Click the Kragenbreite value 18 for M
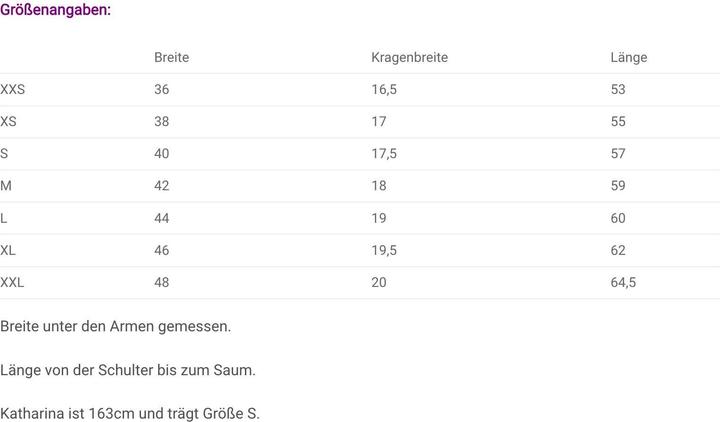Screen dimensions: 720x422 379,186
